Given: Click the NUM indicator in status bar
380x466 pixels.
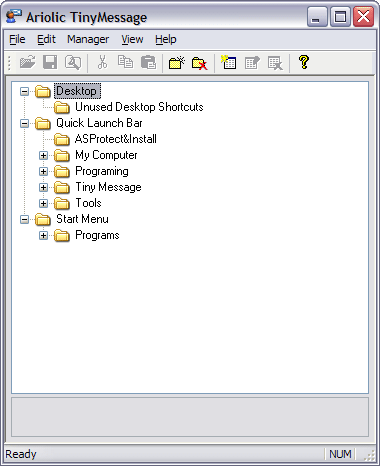Looking at the screenshot, I should pos(340,454).
